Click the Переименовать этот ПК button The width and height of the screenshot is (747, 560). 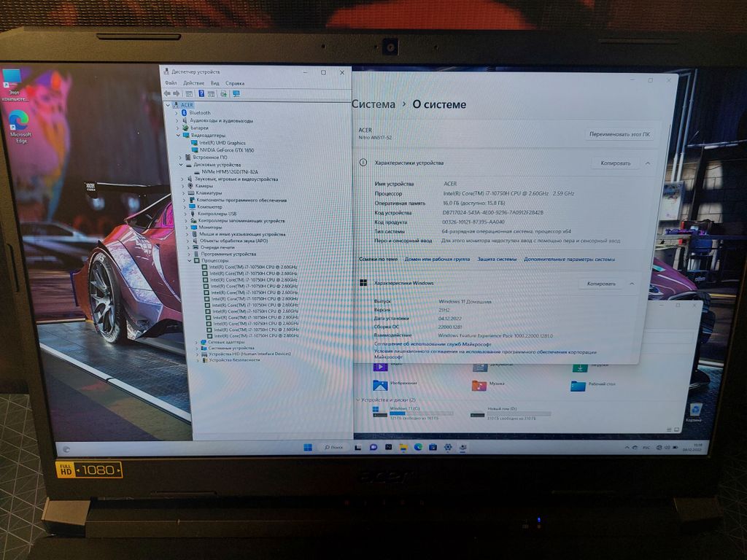click(619, 134)
